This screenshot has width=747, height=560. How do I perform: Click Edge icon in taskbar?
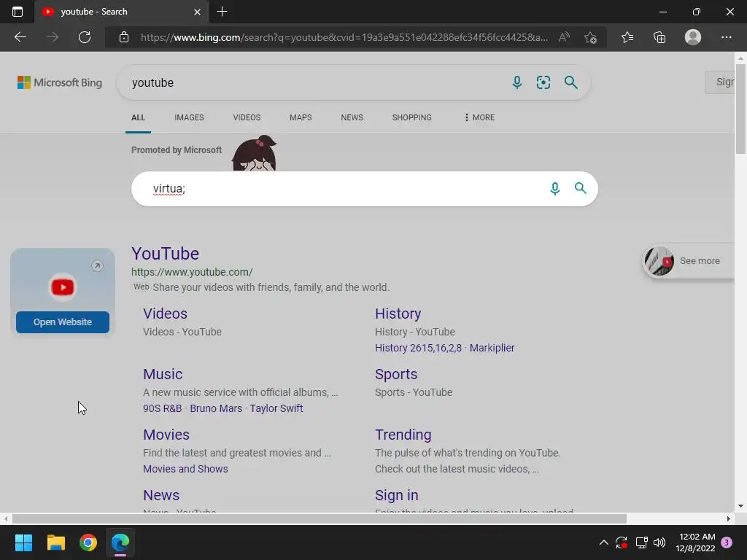click(x=120, y=542)
